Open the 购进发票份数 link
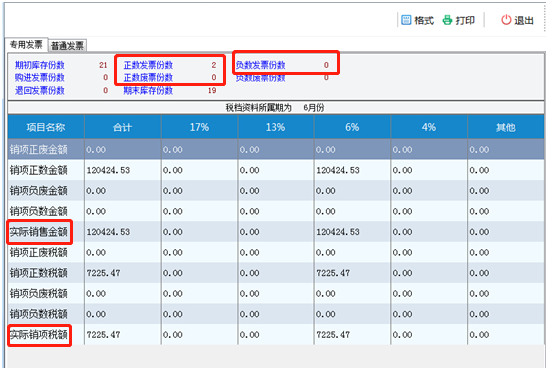 (39, 77)
